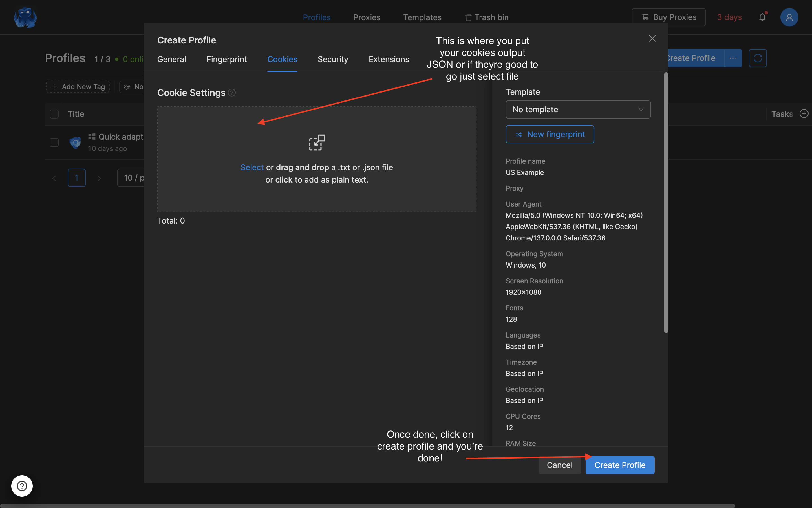Viewport: 812px width, 508px height.
Task: Go to previous page arrow
Action: click(54, 178)
